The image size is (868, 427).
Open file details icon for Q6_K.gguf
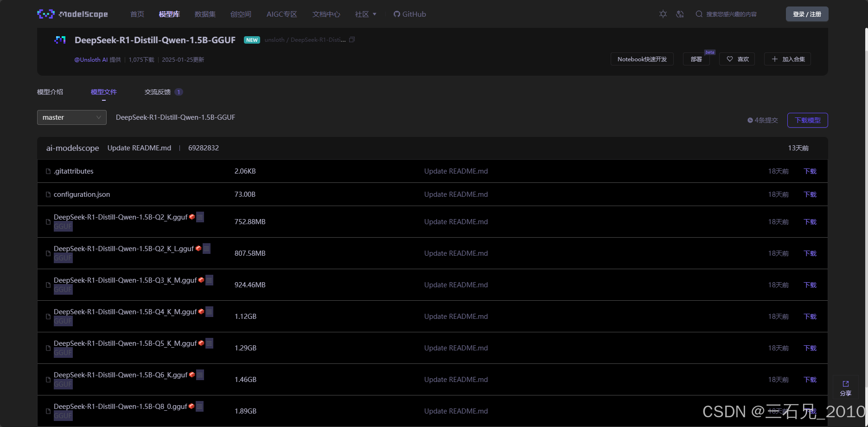(200, 375)
